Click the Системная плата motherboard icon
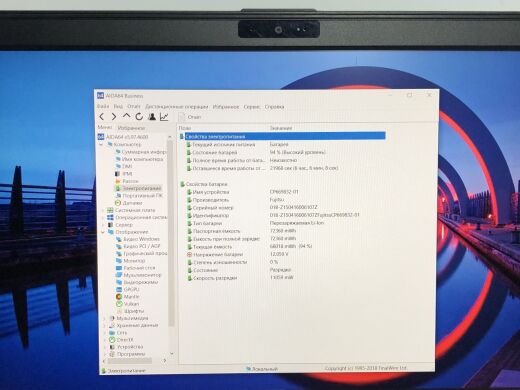The image size is (520, 390). pos(110,210)
